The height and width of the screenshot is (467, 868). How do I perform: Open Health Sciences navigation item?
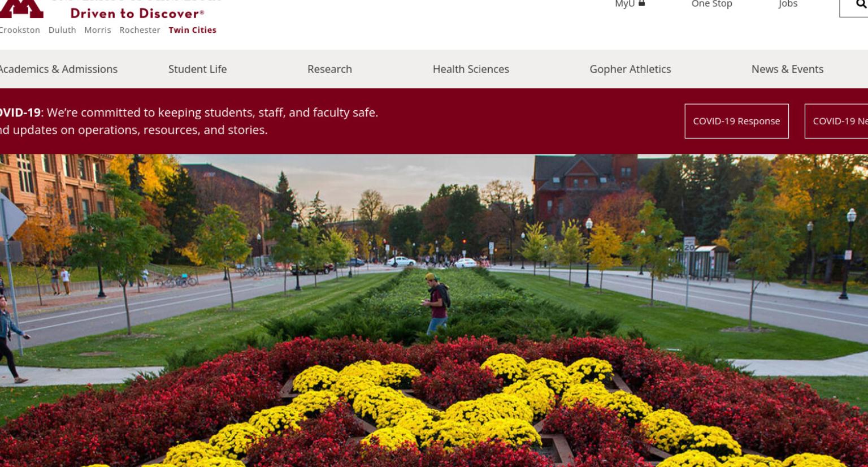coord(471,69)
